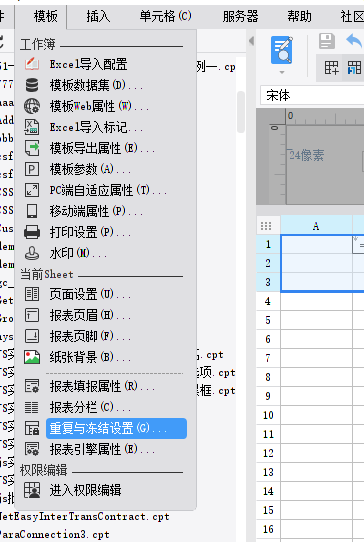The width and height of the screenshot is (364, 542).
Task: Click the save disk icon in toolbar
Action: click(327, 41)
